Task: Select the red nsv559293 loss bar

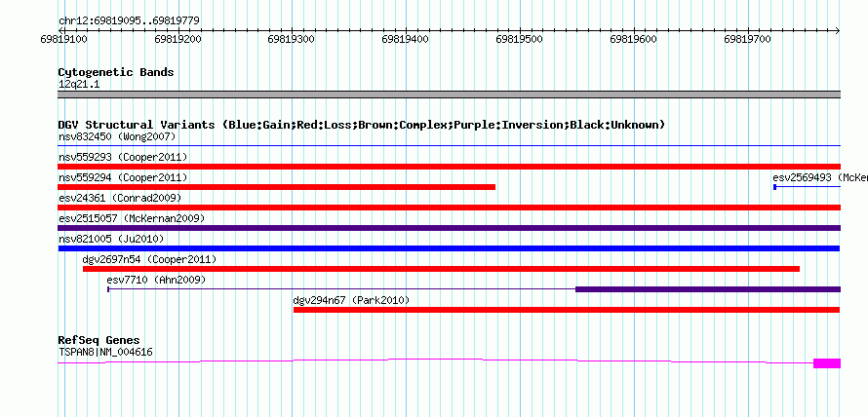Action: pos(449,167)
